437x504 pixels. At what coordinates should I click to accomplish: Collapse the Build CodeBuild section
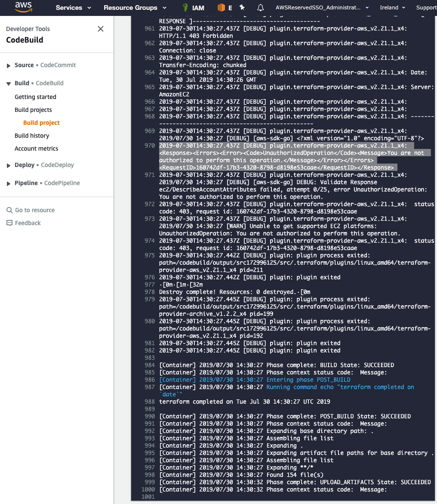(8, 83)
